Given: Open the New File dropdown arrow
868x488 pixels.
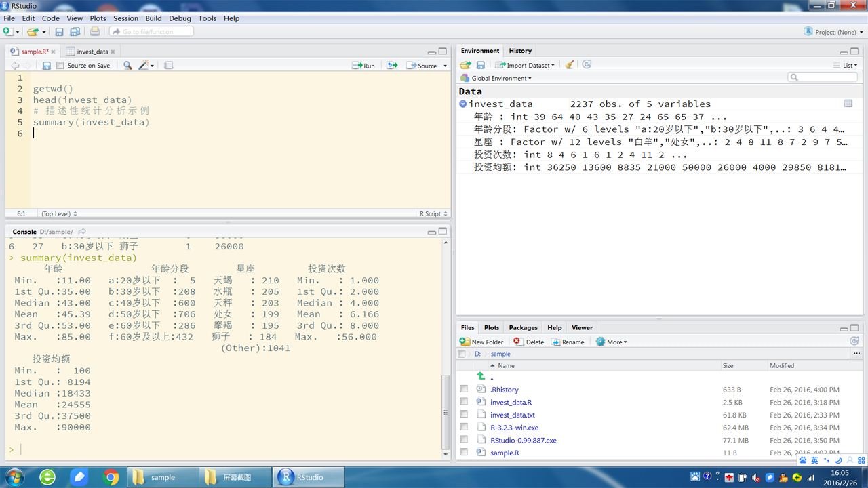Looking at the screenshot, I should (x=16, y=31).
